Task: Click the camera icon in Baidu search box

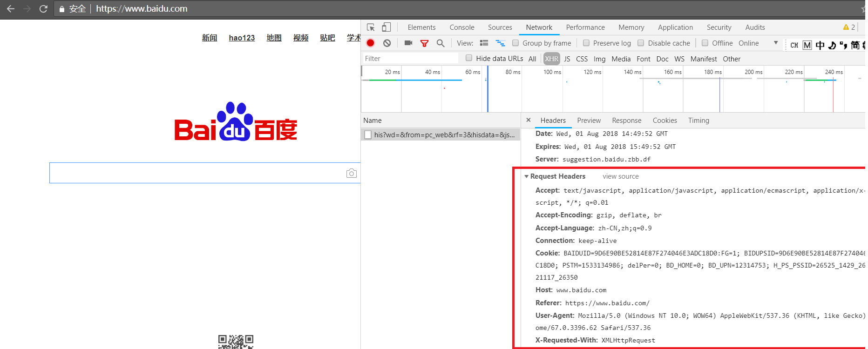Action: click(x=352, y=173)
